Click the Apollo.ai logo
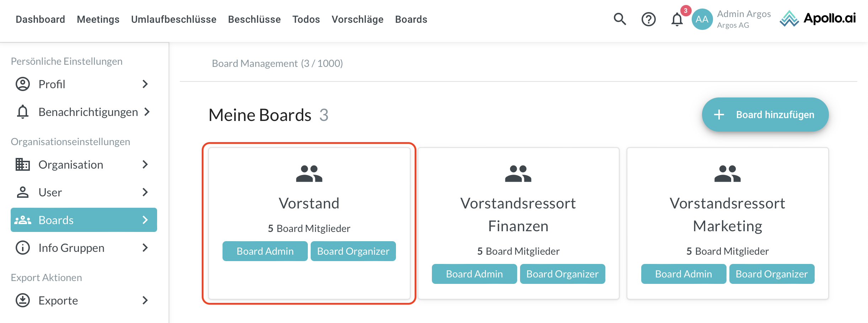This screenshot has width=868, height=323. pos(818,18)
